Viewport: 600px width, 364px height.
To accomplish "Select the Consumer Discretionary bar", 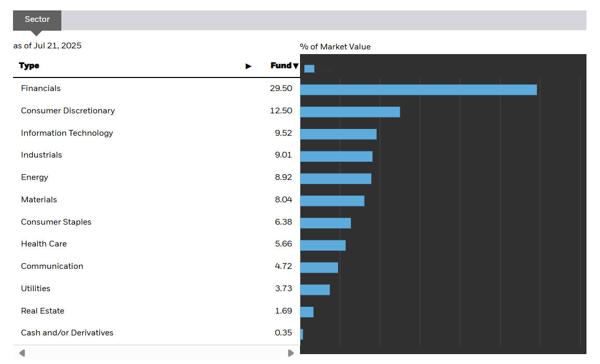I will click(350, 112).
